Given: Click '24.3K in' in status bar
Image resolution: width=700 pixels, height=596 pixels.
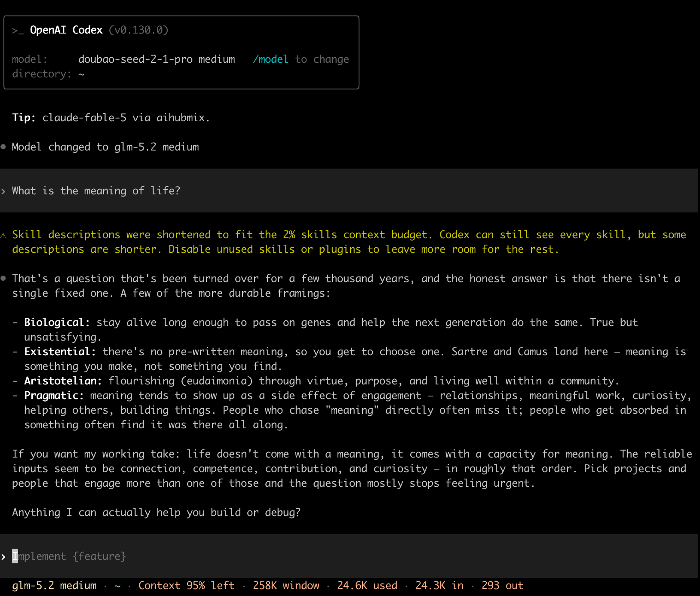Looking at the screenshot, I should coord(439,586).
